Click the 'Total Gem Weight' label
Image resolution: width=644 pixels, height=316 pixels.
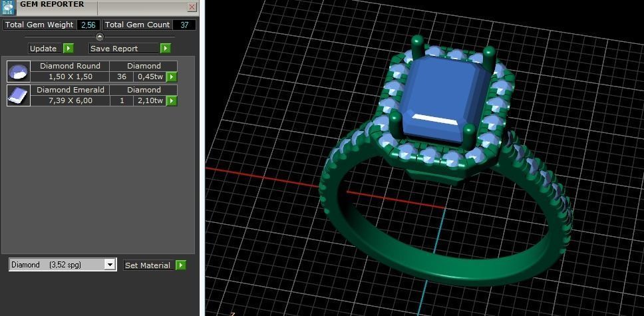pyautogui.click(x=39, y=25)
